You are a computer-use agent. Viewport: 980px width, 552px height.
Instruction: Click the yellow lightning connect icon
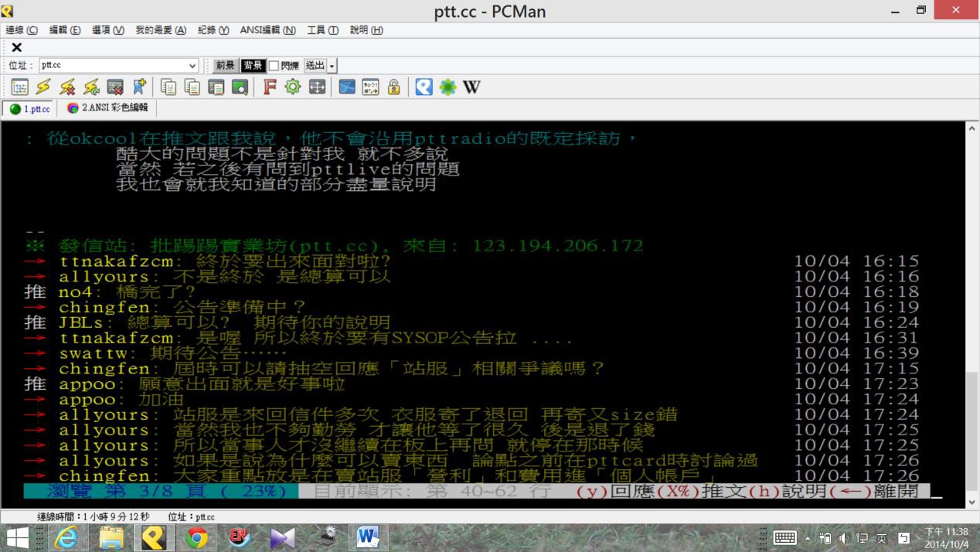click(x=43, y=87)
